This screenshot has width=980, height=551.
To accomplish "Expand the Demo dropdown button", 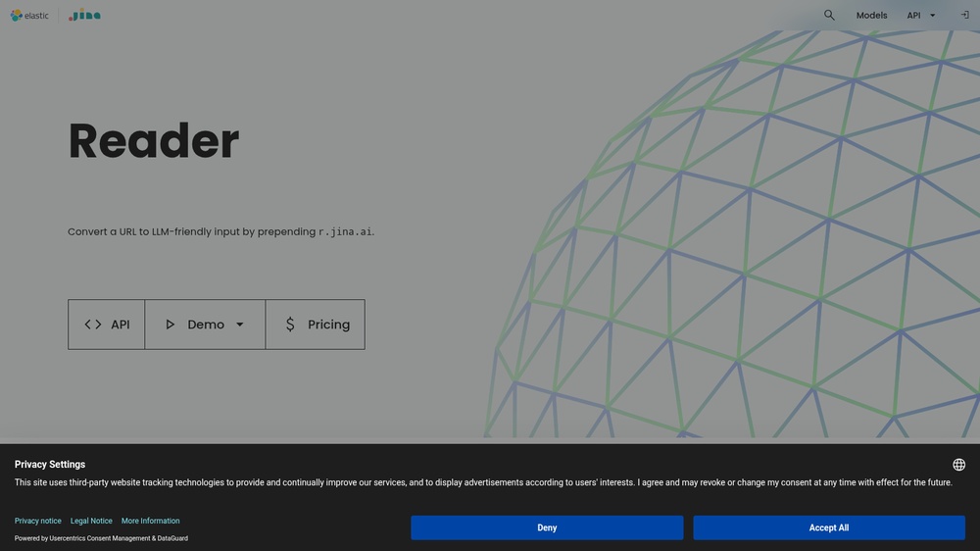I will pyautogui.click(x=205, y=324).
